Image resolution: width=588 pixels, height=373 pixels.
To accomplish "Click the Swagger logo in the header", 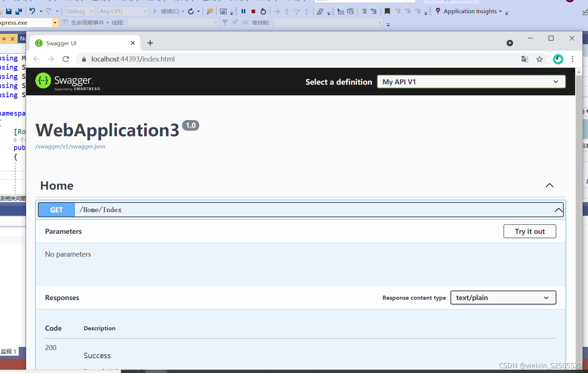I will (x=68, y=81).
